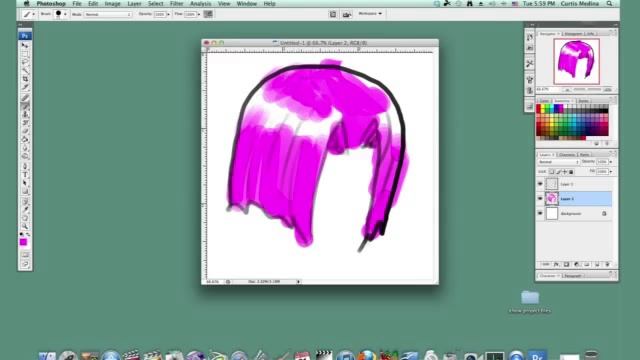Click the Background layer row
The width and height of the screenshot is (640, 360).
click(574, 213)
